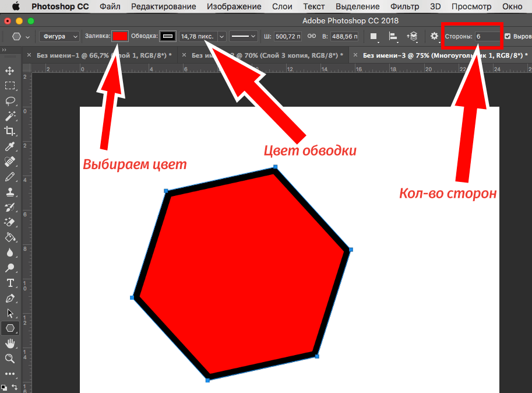Screen dimensions: 532x393
Task: Open the Фильтр menu
Action: click(404, 6)
